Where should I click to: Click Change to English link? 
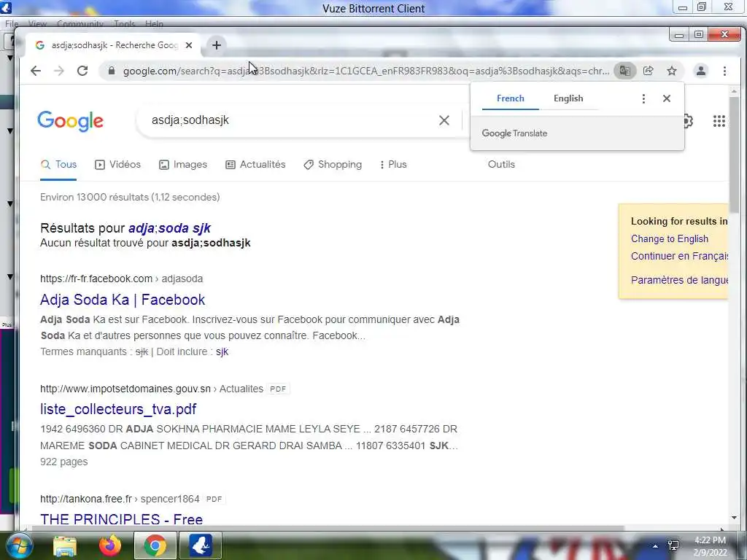coord(670,239)
